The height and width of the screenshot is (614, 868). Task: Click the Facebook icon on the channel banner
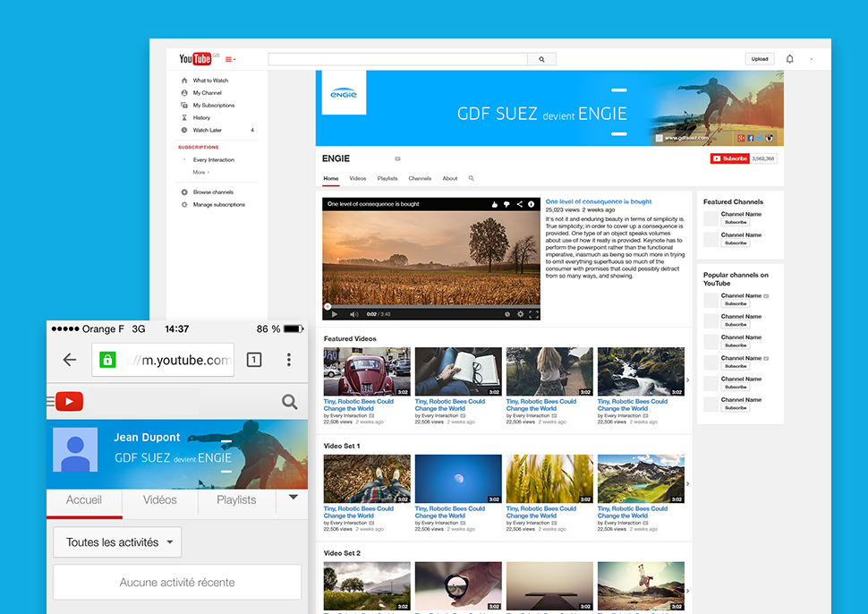coord(751,138)
